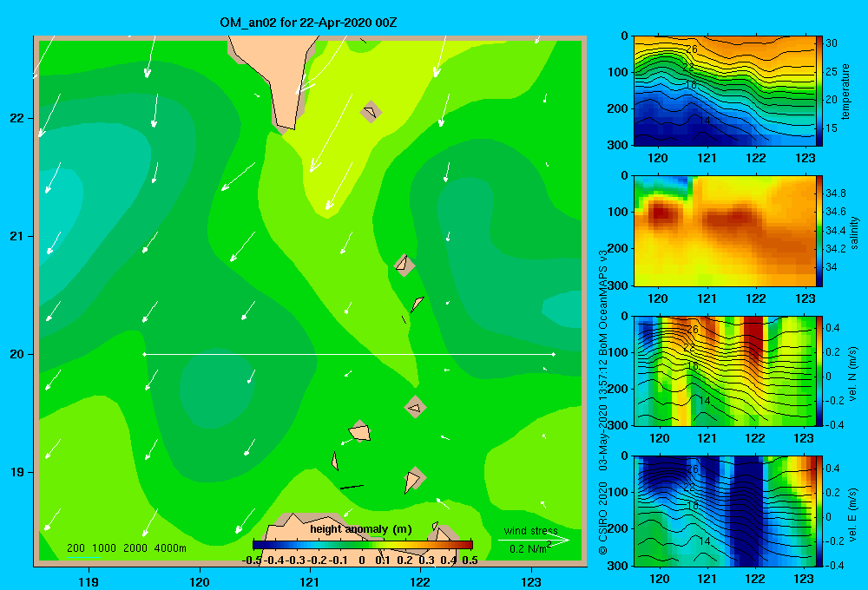Click the "4000m" depth legend entry

click(170, 548)
